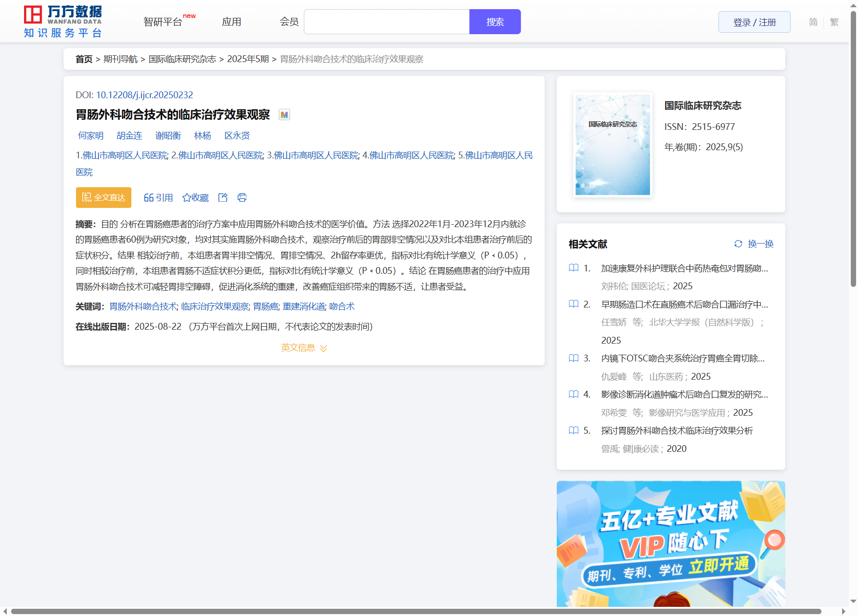Click the 登录 / 注册 button
The width and height of the screenshot is (858, 616).
[754, 22]
